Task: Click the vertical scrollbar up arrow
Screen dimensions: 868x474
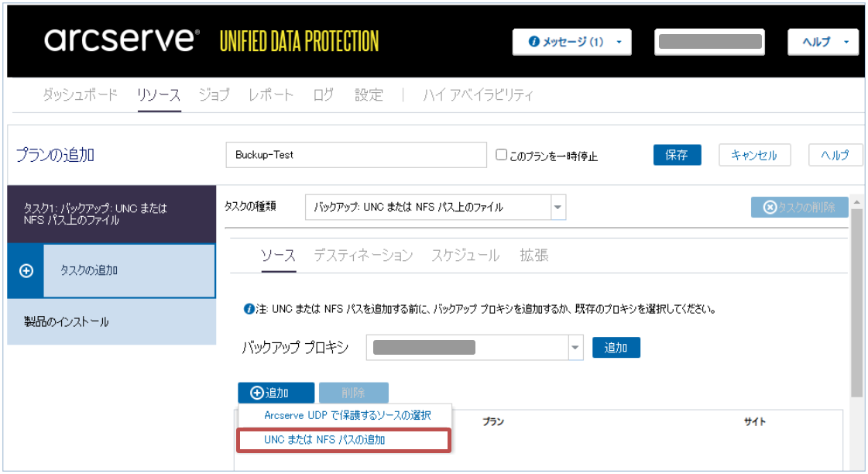Action: (x=856, y=202)
